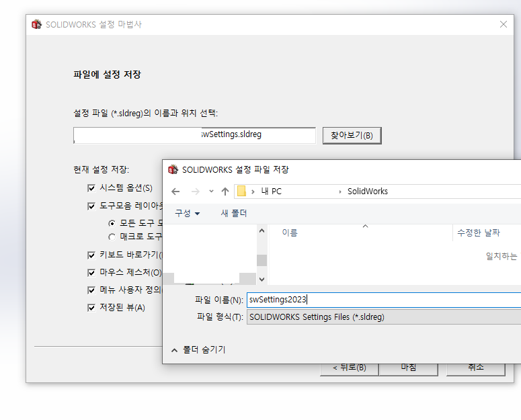521x420 pixels.
Task: Click the Forward arrow in save dialog
Action: (x=196, y=192)
